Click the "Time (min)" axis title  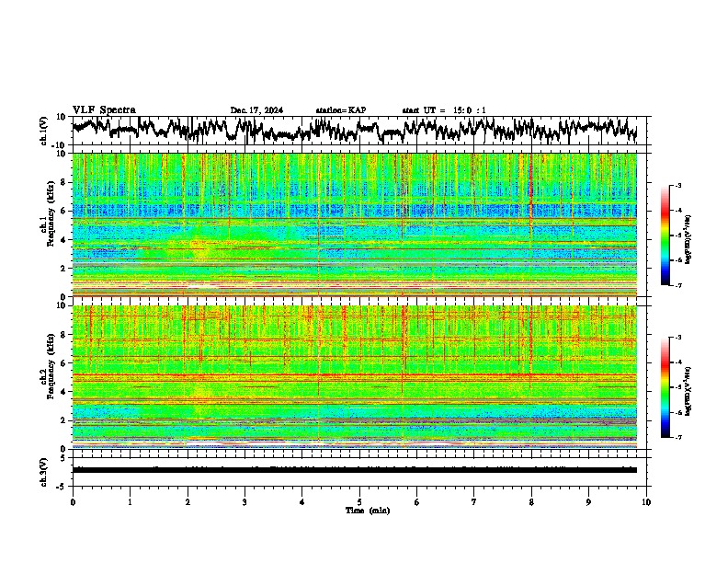368,511
